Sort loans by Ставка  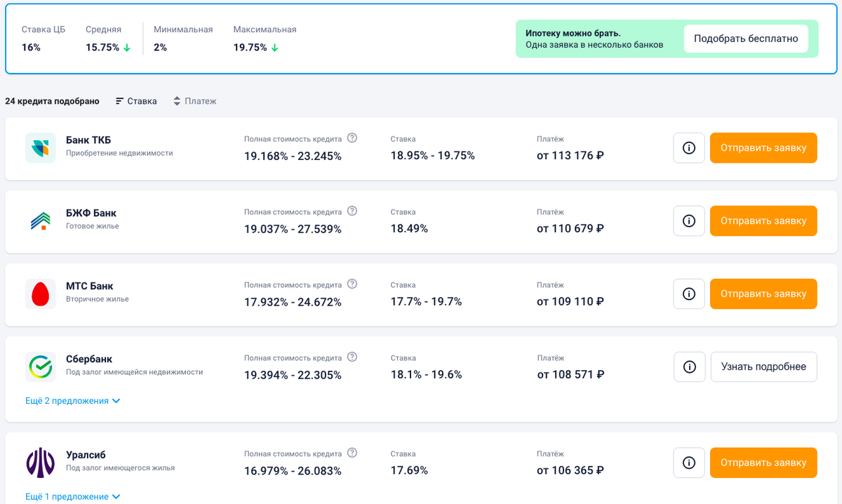[136, 101]
